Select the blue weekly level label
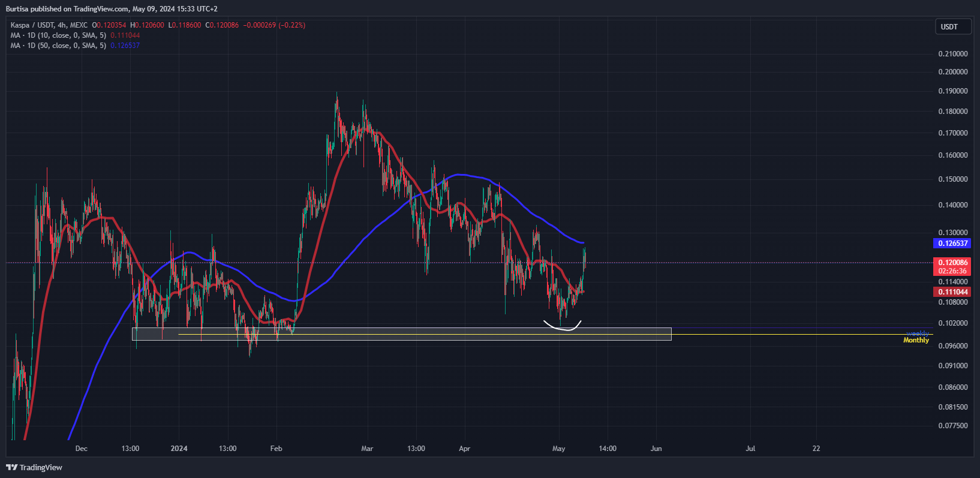Screen dimensions: 980x478 click(917, 333)
